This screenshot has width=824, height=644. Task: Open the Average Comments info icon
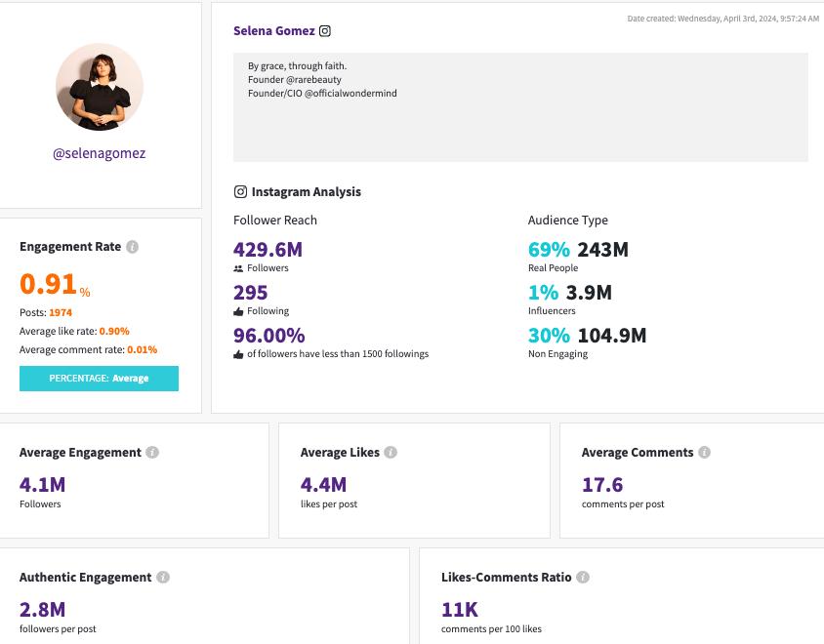click(704, 453)
